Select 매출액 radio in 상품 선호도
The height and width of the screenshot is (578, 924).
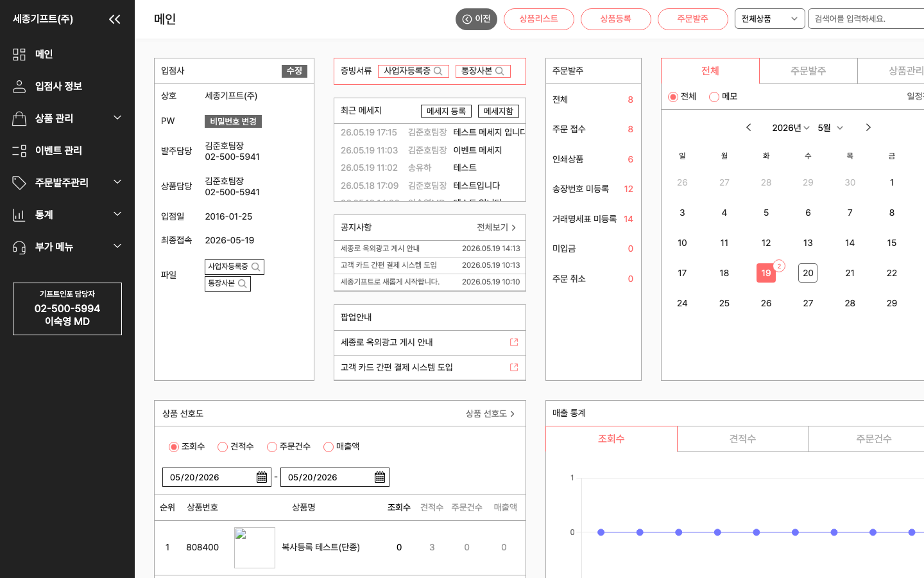click(x=329, y=447)
